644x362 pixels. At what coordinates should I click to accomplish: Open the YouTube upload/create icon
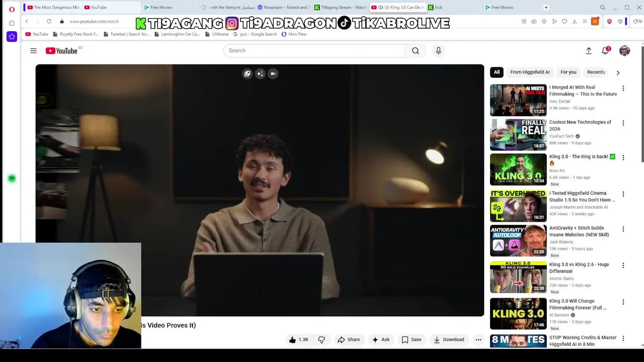[589, 51]
